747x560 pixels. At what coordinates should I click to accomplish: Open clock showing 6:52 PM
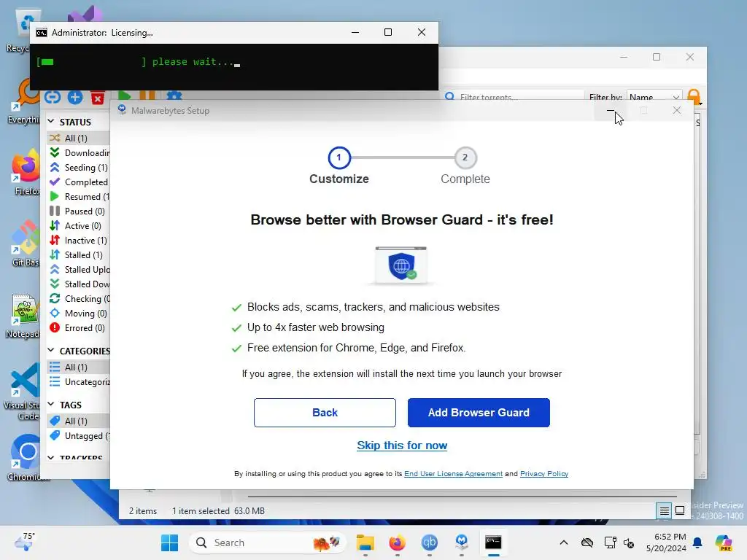(666, 542)
